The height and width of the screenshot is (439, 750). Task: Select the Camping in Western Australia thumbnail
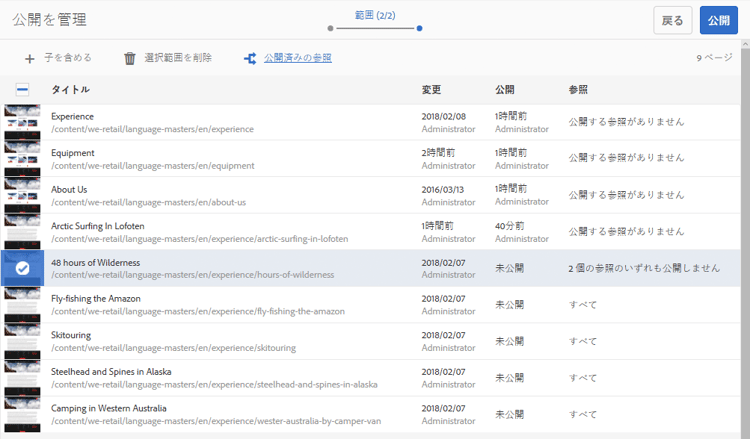tap(22, 415)
